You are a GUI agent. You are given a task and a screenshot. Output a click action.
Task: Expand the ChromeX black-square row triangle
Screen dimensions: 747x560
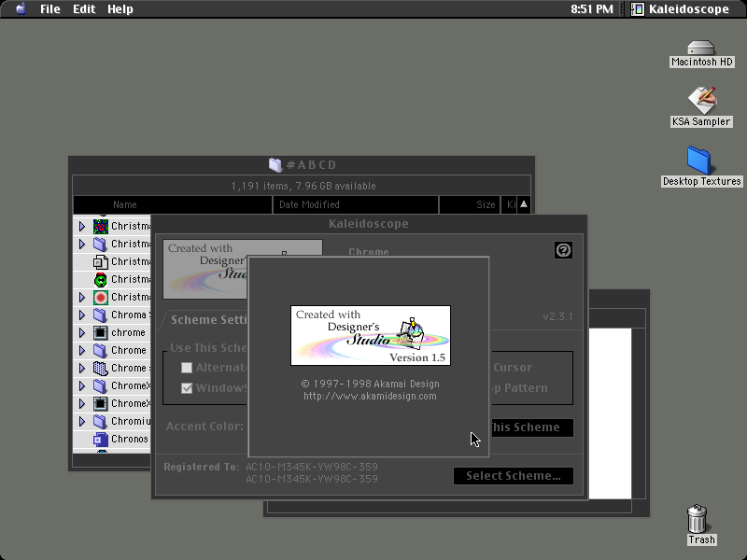click(82, 403)
